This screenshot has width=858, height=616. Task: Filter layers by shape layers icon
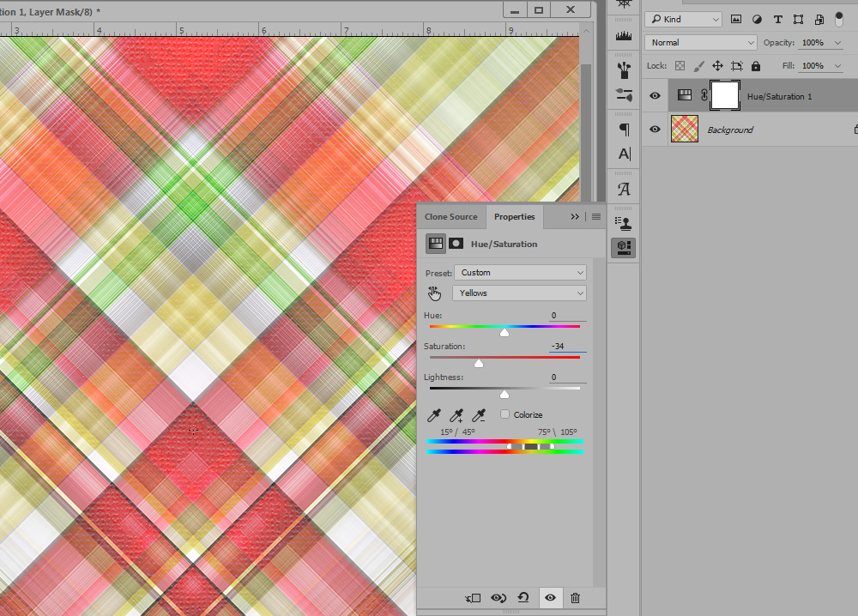[x=798, y=19]
